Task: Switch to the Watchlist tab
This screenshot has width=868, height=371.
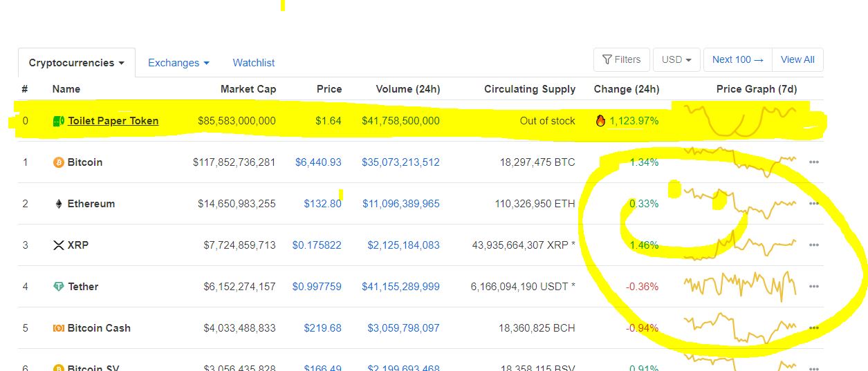Action: (253, 63)
